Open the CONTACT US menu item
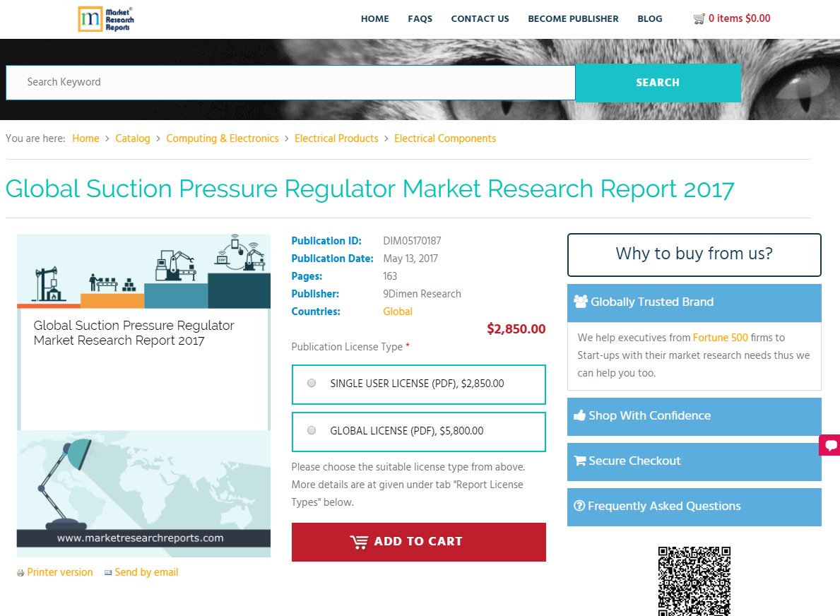840x616 pixels. click(480, 19)
